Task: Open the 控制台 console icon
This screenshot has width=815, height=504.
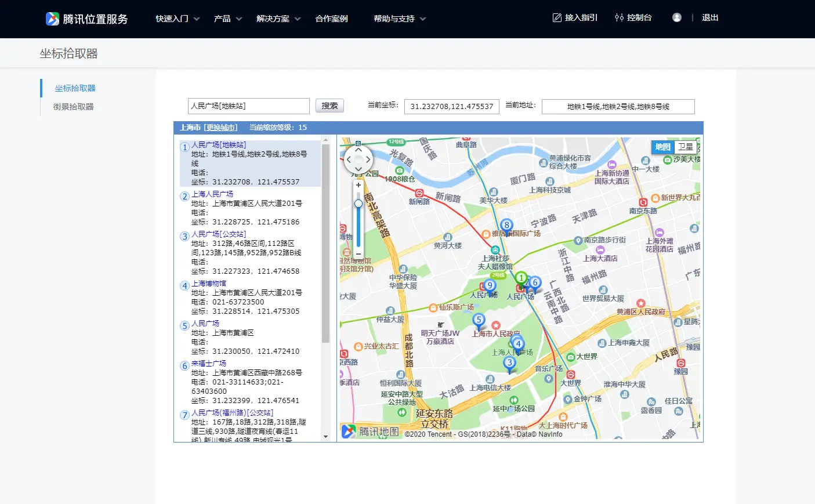Action: pos(619,18)
